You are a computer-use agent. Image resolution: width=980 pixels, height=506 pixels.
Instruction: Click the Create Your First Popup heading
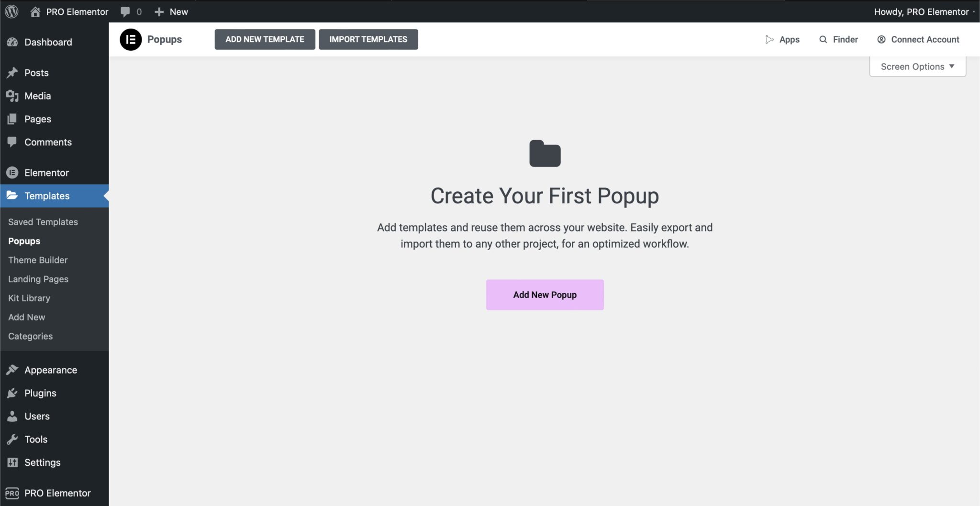coord(545,196)
